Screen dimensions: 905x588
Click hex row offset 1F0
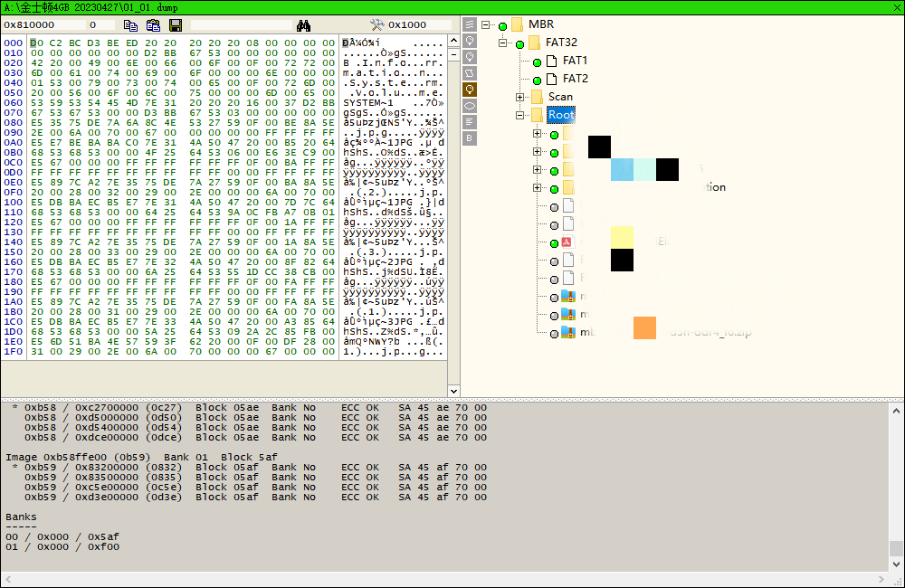[x=14, y=351]
